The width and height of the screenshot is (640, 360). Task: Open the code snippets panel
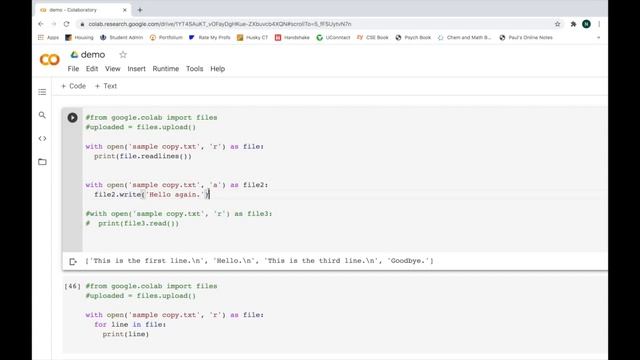42,138
